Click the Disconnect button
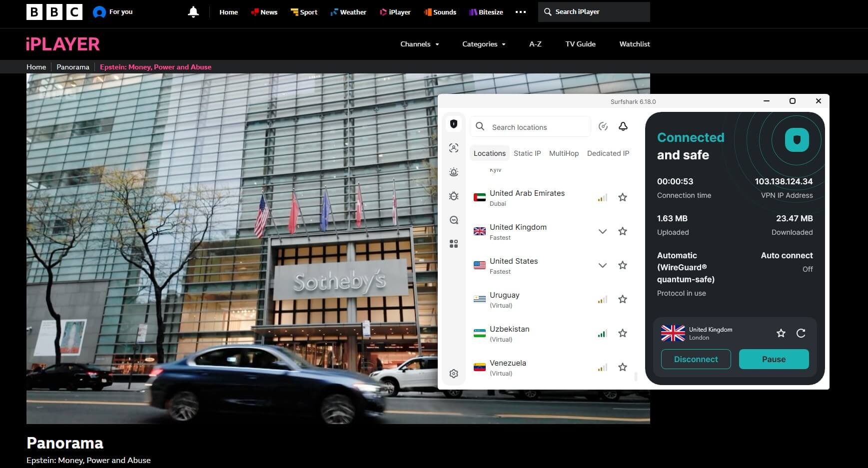The image size is (868, 468). [x=696, y=359]
